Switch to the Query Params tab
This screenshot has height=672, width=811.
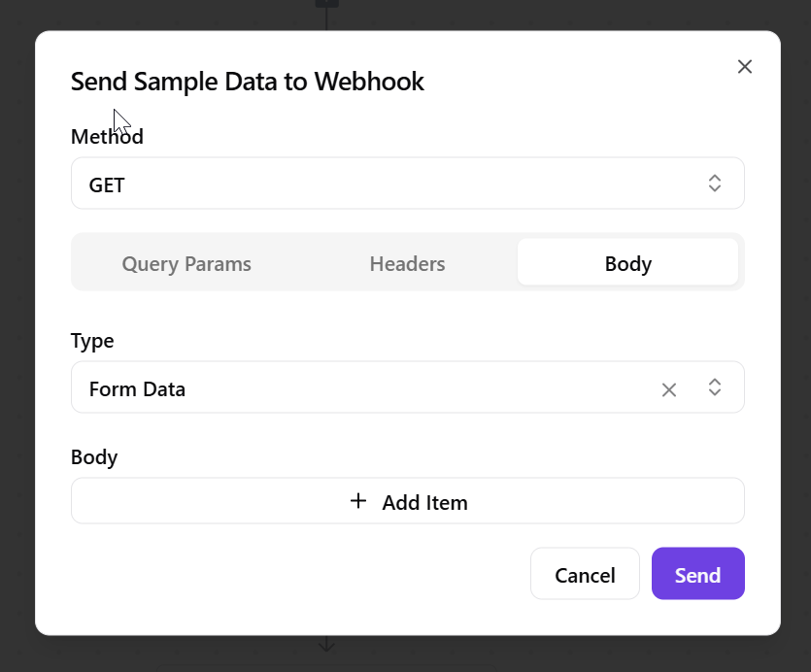[x=186, y=263]
